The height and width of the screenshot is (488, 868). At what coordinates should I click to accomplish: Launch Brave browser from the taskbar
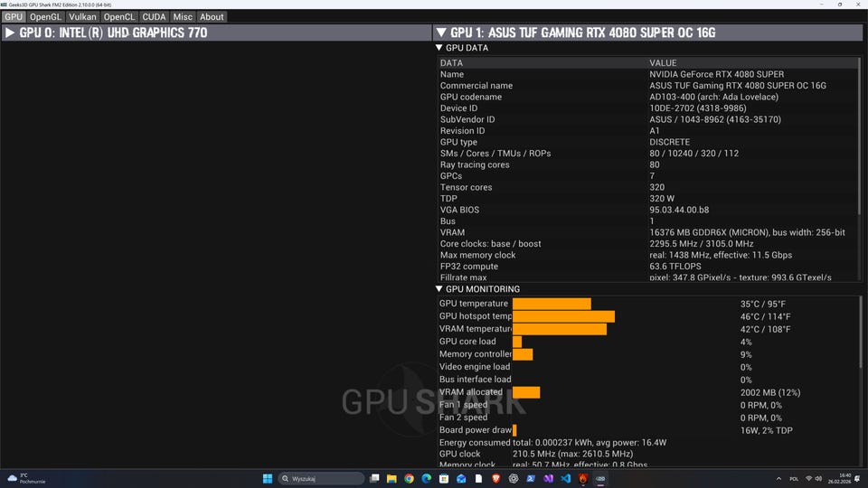[496, 479]
